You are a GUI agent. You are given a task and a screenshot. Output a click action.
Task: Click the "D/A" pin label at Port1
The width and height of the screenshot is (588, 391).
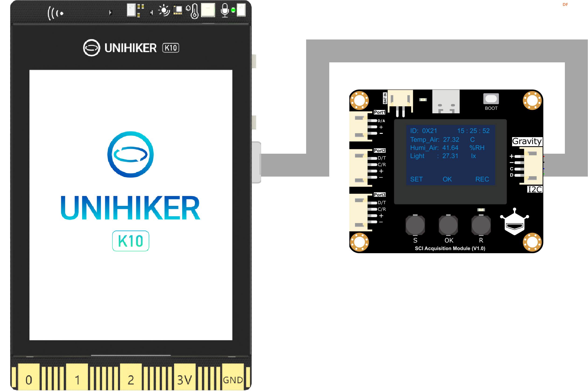coord(381,121)
